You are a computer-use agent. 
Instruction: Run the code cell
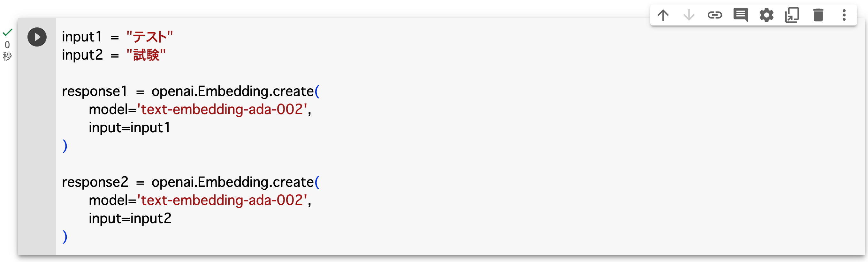(x=37, y=37)
